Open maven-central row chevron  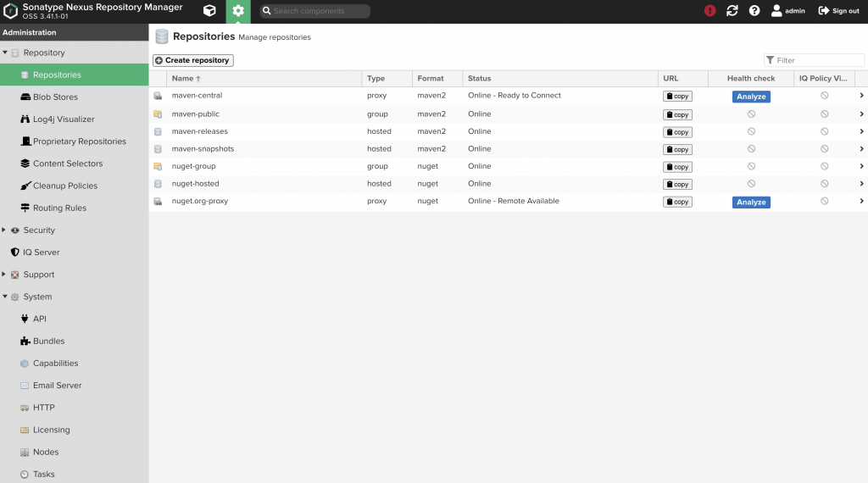pos(861,96)
